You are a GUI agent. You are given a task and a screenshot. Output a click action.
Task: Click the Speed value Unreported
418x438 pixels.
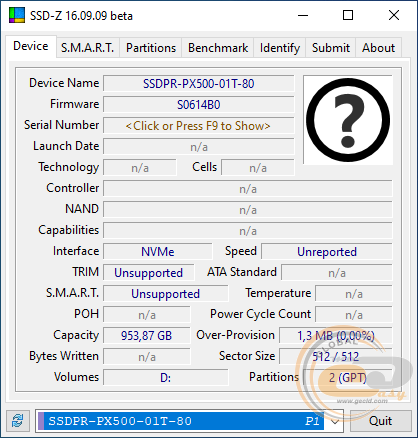tap(327, 252)
